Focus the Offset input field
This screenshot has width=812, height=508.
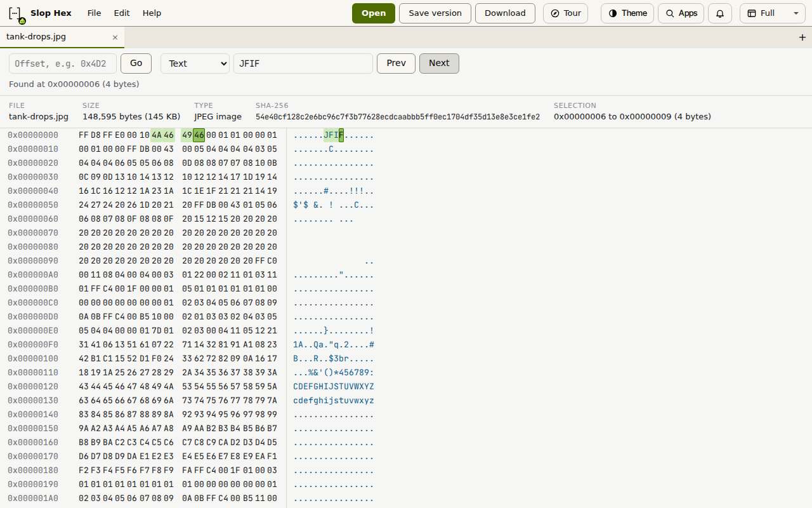tap(63, 63)
